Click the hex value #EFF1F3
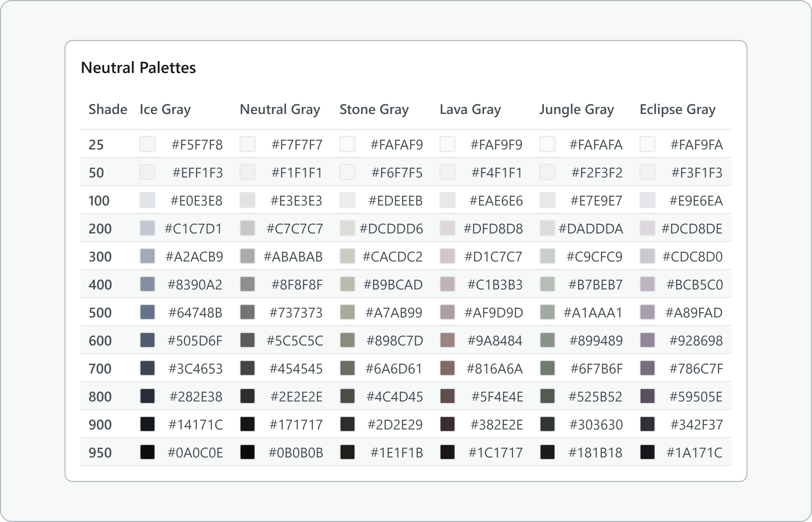The width and height of the screenshot is (812, 522). (197, 173)
